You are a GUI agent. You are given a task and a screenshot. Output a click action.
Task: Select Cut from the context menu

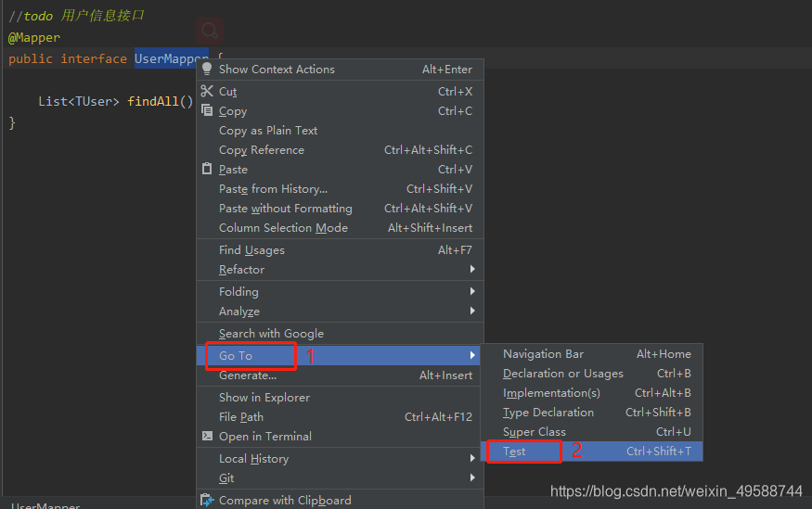341,92
